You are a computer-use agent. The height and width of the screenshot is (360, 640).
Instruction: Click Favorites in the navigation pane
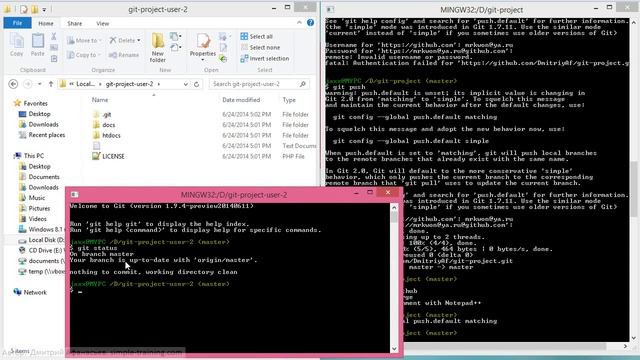35,104
